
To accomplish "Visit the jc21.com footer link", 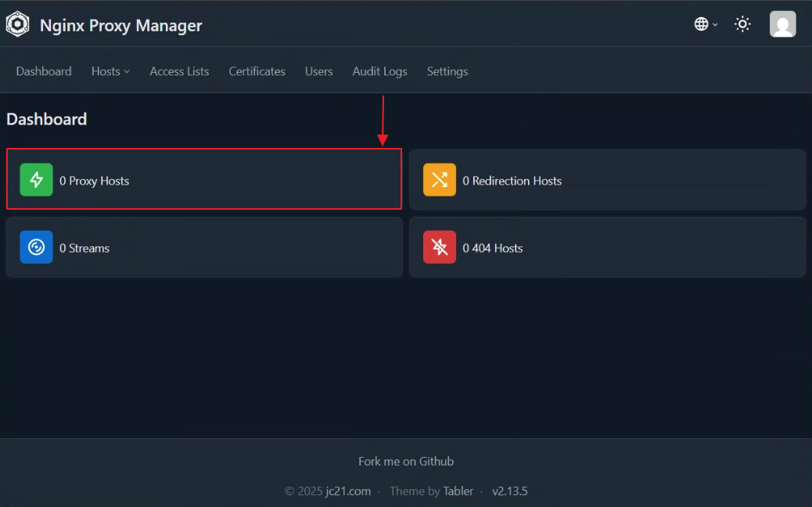I will [348, 491].
